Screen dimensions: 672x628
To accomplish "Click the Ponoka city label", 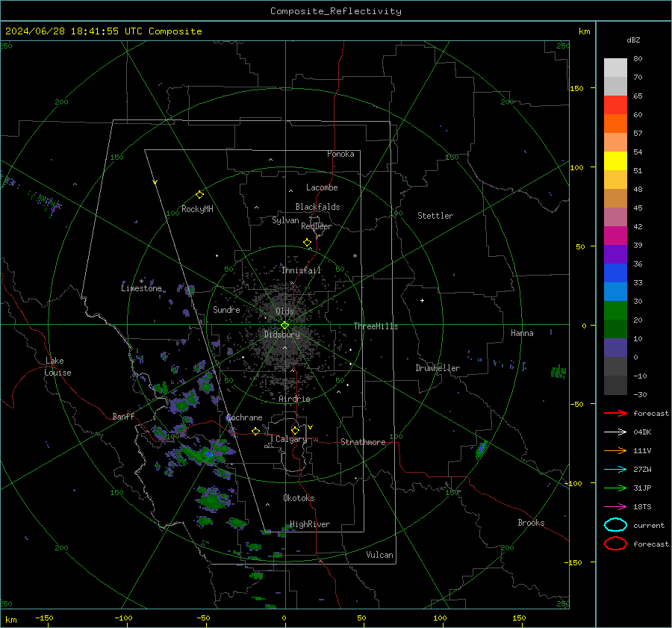I will pyautogui.click(x=340, y=154).
